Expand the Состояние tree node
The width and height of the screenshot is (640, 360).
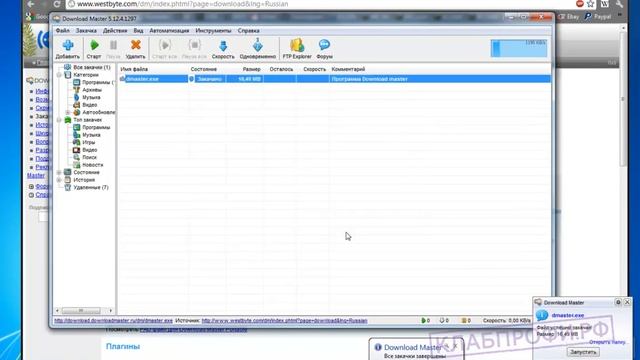59,172
